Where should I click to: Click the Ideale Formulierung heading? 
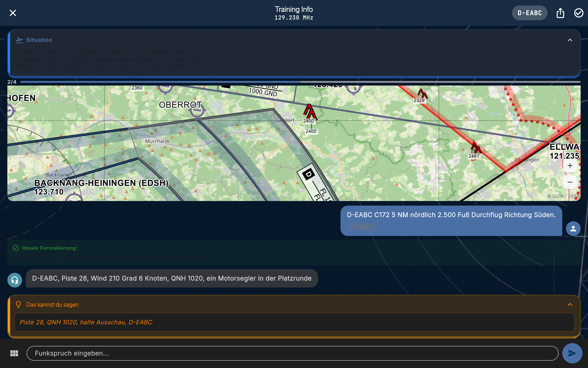50,248
